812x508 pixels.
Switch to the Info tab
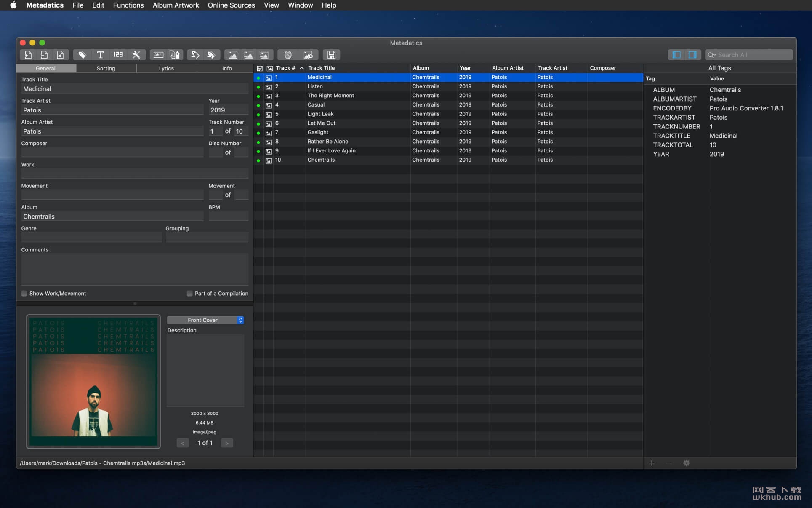pyautogui.click(x=227, y=68)
